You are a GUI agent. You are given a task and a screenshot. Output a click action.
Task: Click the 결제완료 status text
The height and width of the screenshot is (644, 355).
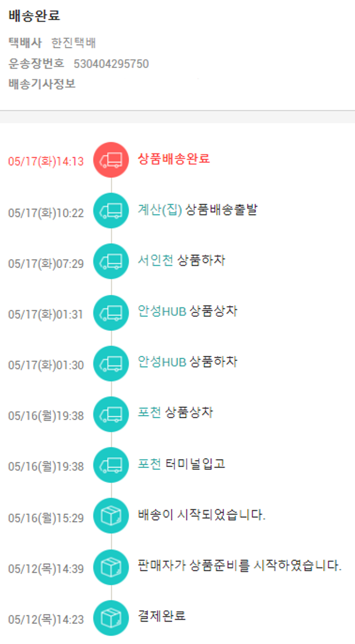(x=162, y=616)
